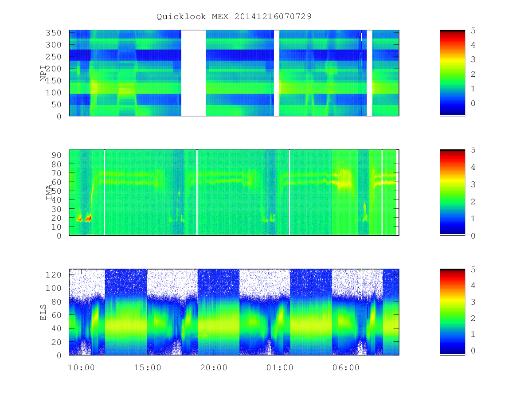Select the NPI axis label
Screen dimensions: 532x399
43,73
